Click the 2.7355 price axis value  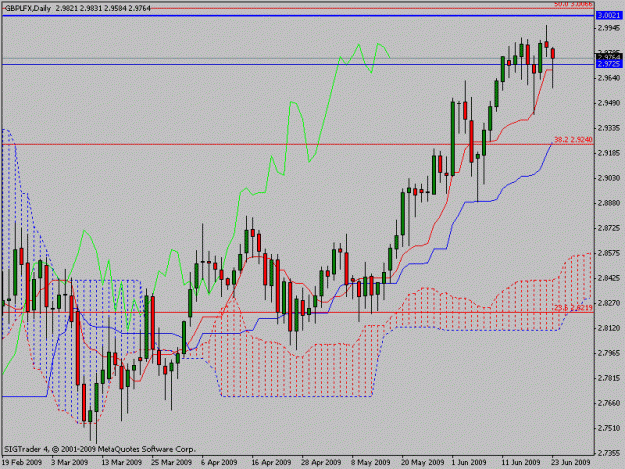point(609,453)
